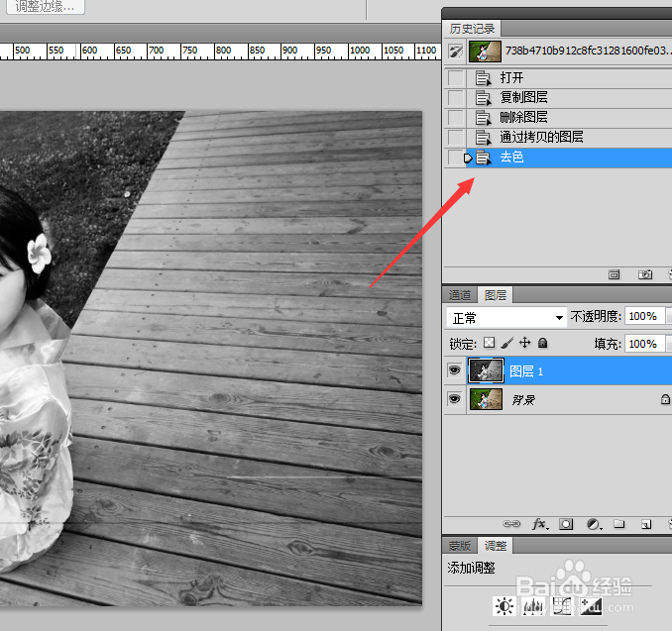Screen dimensions: 672x631
Task: Select the 历史记录 panel tab
Action: click(472, 29)
